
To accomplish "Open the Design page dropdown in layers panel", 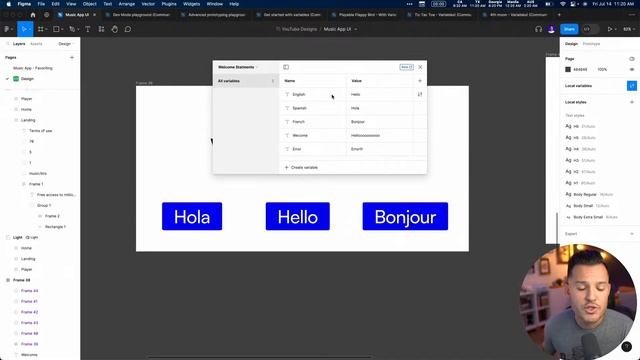I will coord(65,44).
